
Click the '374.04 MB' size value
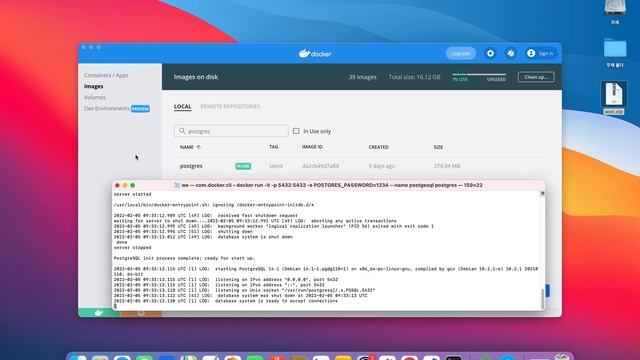pyautogui.click(x=447, y=166)
